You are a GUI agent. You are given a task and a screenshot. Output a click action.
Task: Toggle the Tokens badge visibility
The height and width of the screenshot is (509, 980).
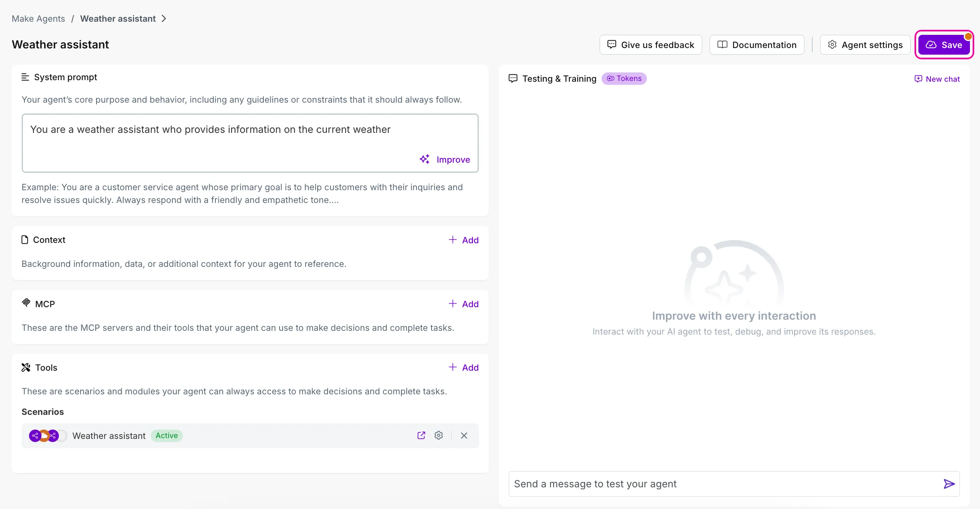pos(624,79)
